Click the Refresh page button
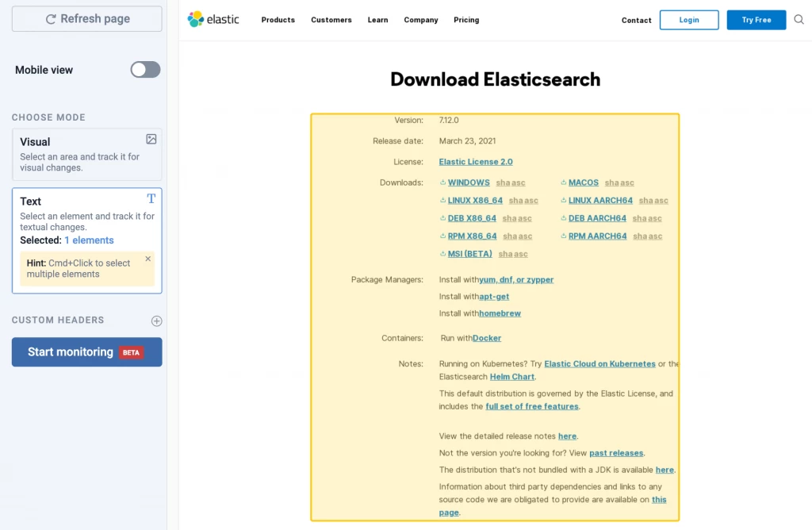 coord(87,19)
